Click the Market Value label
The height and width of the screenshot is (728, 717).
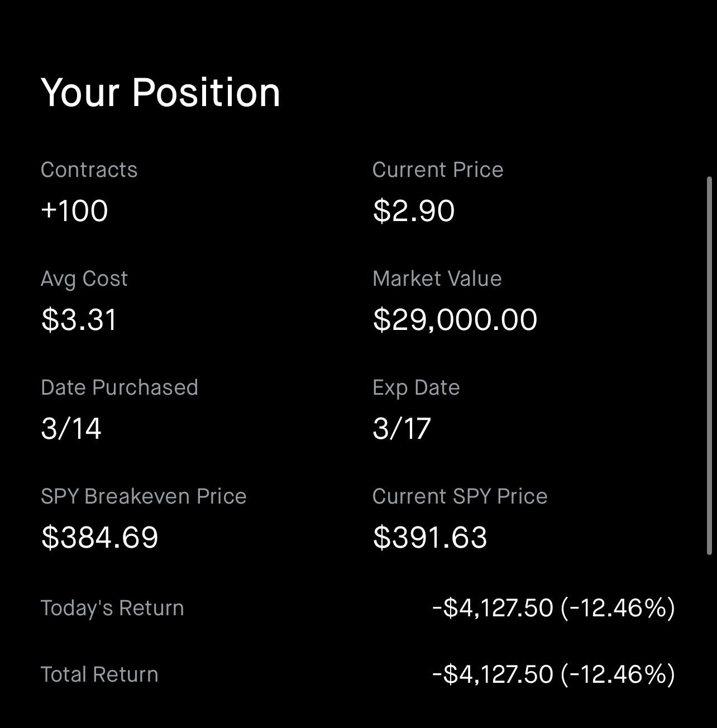pyautogui.click(x=437, y=279)
